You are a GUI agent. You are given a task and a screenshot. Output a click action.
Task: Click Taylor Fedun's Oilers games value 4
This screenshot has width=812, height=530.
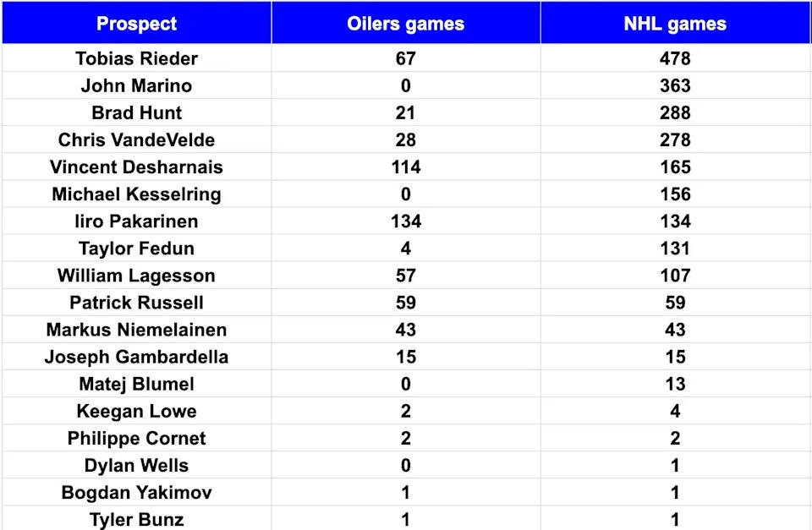tap(405, 249)
